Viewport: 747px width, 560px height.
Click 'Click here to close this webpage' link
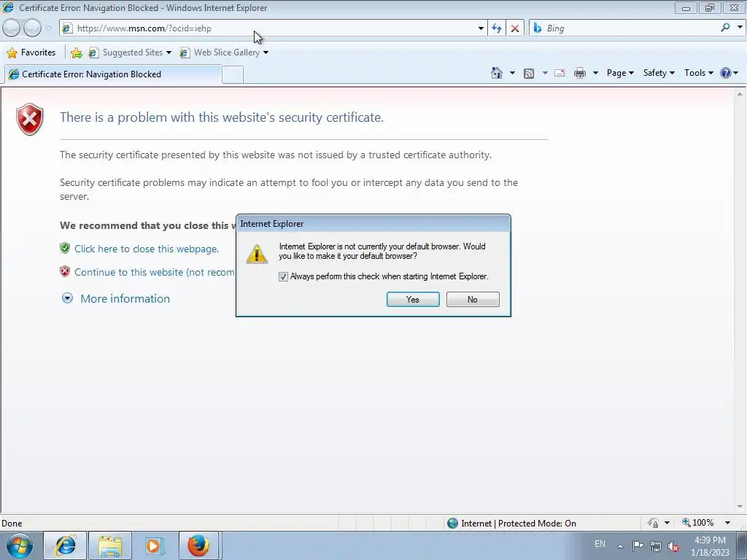click(x=146, y=249)
